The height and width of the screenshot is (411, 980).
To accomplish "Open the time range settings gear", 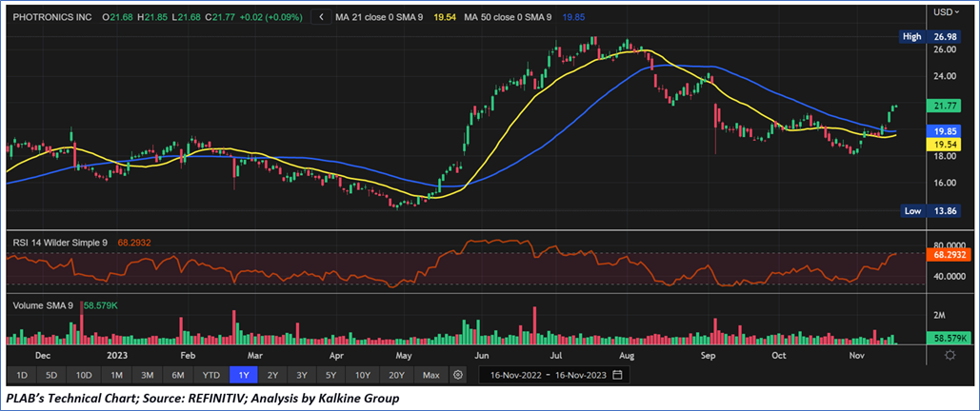I will click(x=459, y=375).
